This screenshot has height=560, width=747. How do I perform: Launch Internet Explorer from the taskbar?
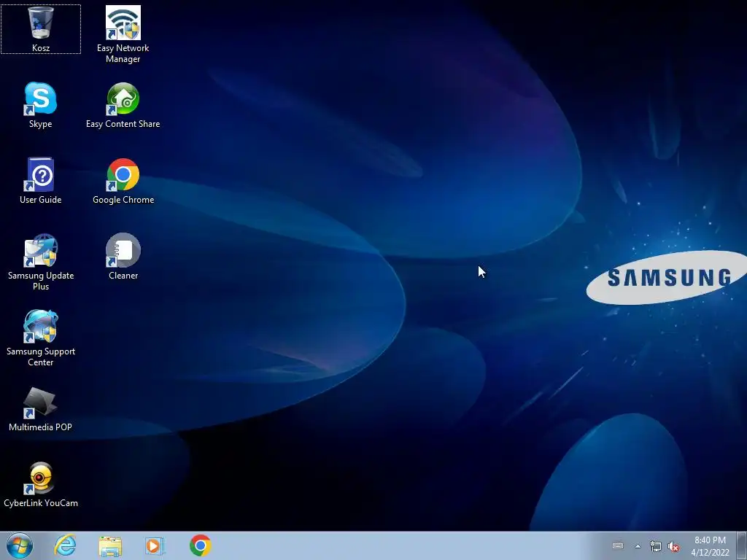(x=65, y=545)
